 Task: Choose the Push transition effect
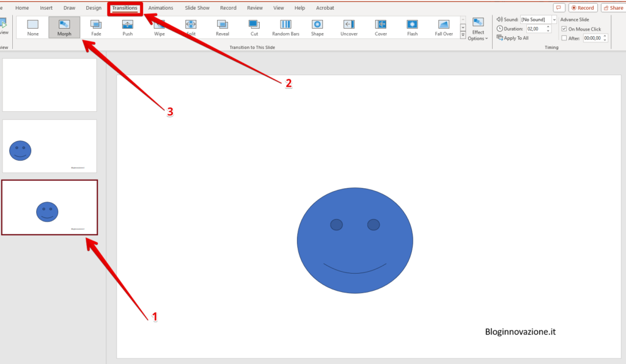click(x=127, y=27)
